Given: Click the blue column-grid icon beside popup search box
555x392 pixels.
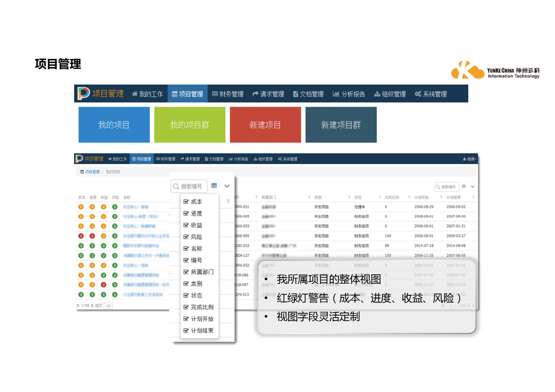Looking at the screenshot, I should click(x=214, y=186).
